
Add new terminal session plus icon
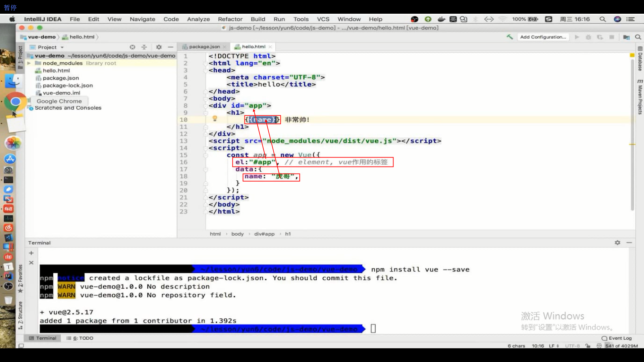(x=31, y=253)
